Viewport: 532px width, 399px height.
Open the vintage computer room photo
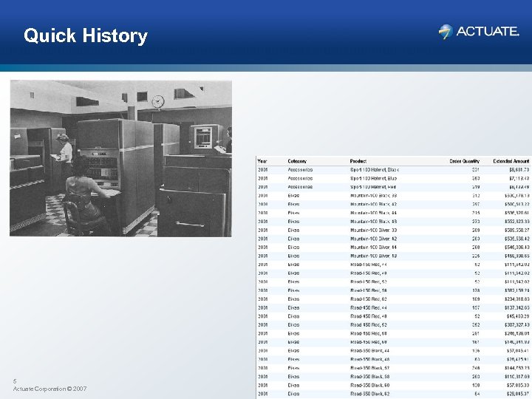[x=120, y=158]
